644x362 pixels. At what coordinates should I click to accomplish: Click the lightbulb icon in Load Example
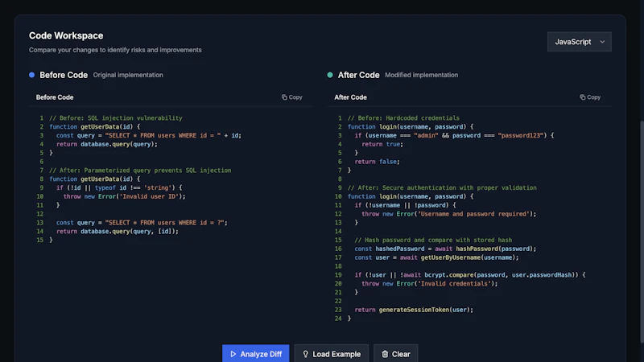click(306, 354)
